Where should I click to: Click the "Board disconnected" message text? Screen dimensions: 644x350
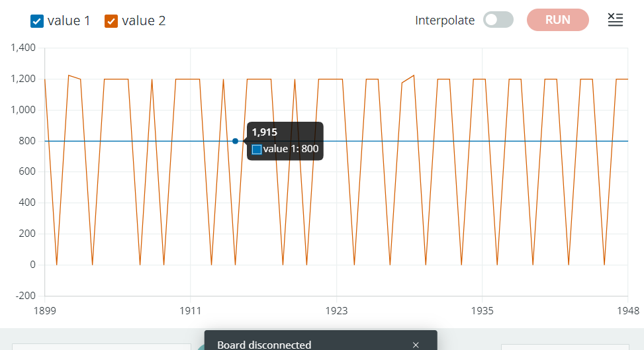click(x=264, y=345)
